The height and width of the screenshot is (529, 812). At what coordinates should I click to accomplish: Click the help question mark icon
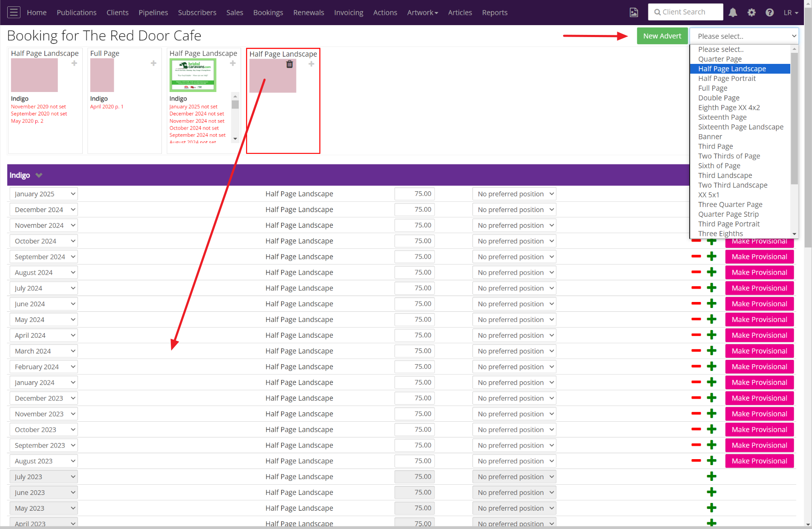(769, 12)
